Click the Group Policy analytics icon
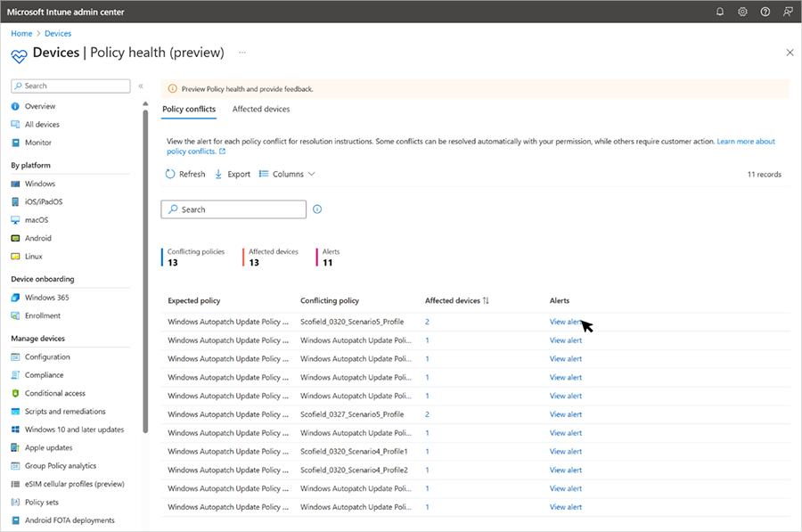Screen dimensions: 802x532 15,466
